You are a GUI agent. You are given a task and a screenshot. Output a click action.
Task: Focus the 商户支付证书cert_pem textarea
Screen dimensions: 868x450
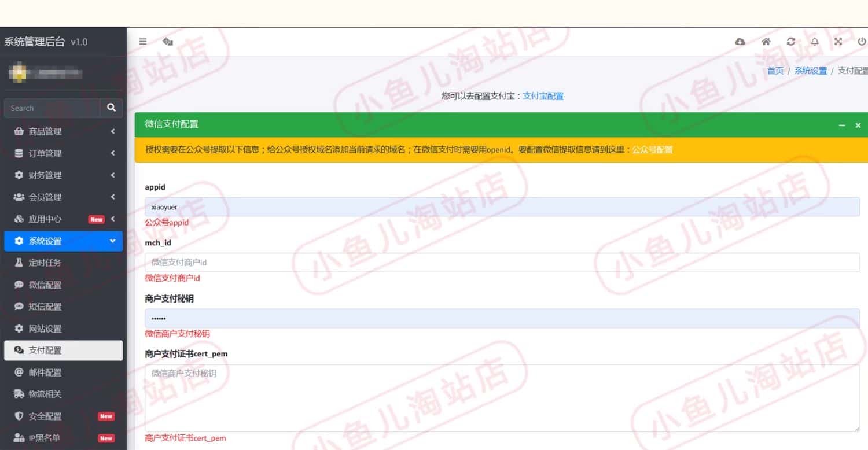502,398
